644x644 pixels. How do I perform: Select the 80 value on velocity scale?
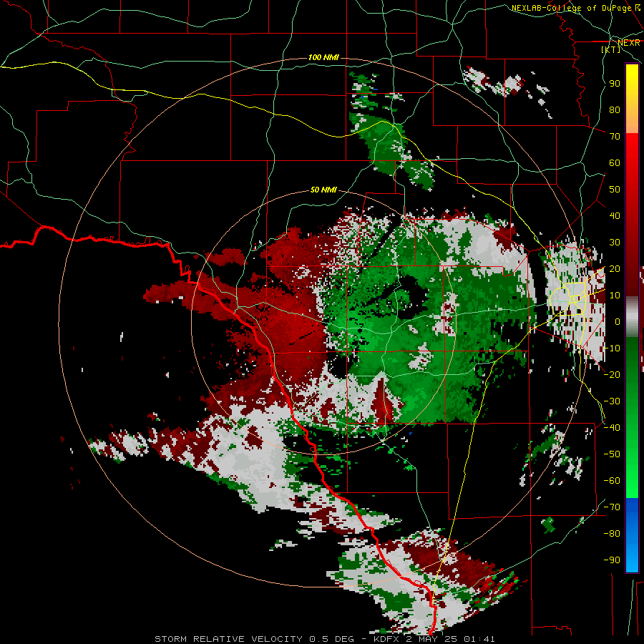[615, 110]
